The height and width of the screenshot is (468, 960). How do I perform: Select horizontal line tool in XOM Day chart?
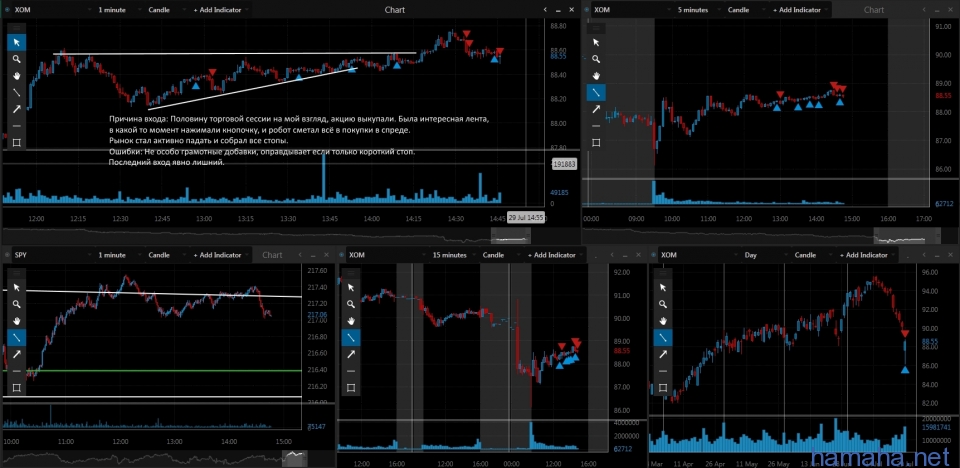664,371
